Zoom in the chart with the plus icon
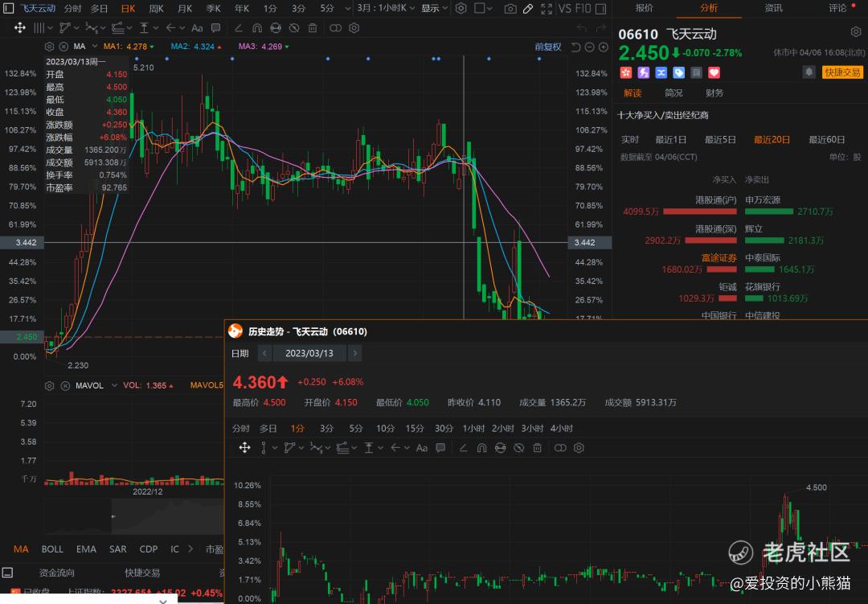 [x=604, y=47]
